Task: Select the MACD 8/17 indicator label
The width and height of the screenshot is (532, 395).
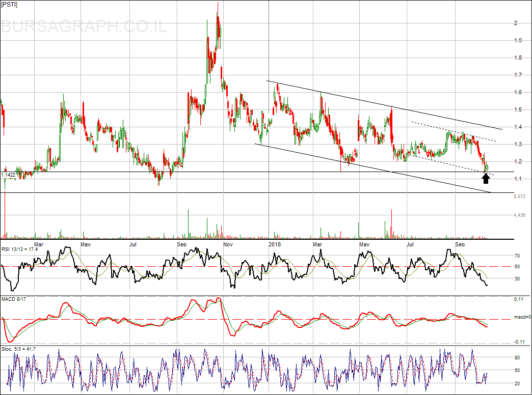Action: (x=13, y=299)
